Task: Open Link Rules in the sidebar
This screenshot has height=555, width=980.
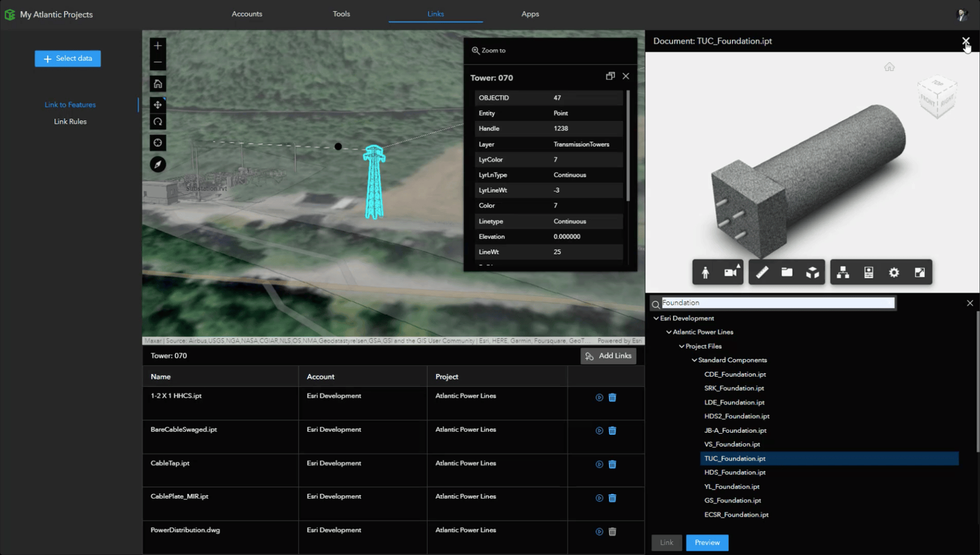Action: click(70, 121)
